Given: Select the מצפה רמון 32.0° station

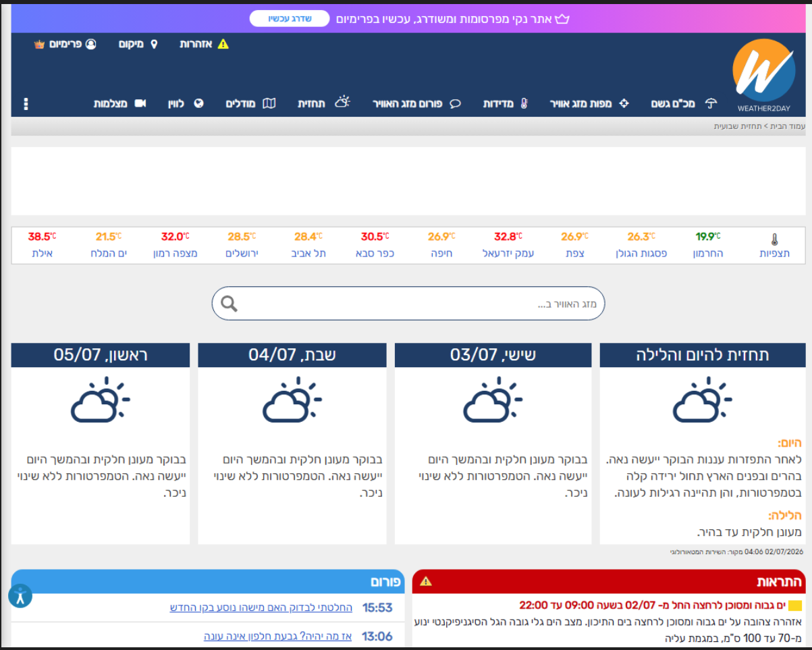Looking at the screenshot, I should (x=175, y=245).
